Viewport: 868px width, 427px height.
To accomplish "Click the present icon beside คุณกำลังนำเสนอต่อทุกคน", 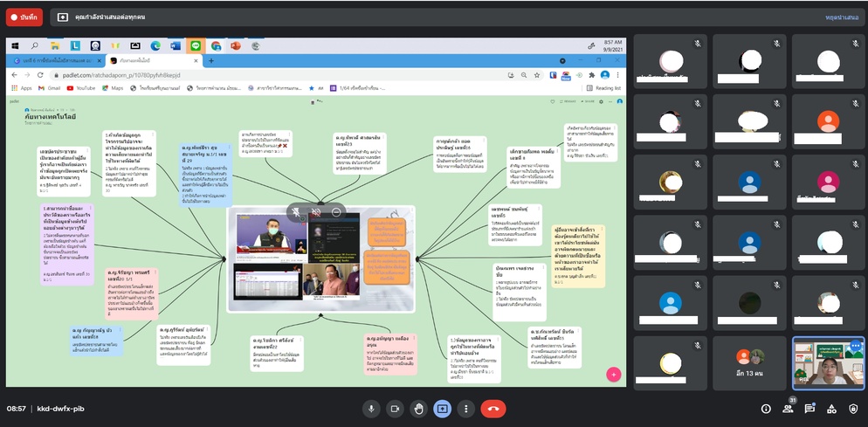I will click(63, 17).
